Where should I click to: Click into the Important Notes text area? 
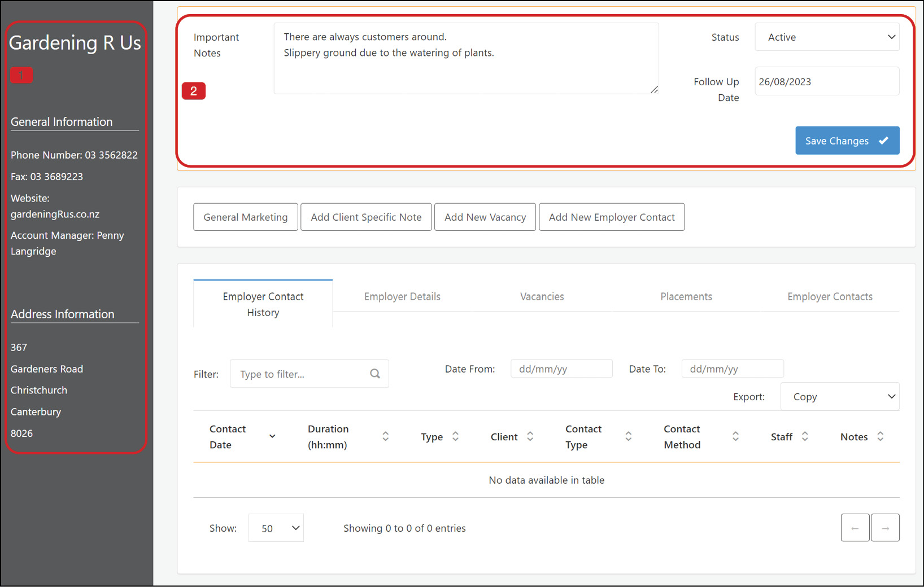pos(467,59)
